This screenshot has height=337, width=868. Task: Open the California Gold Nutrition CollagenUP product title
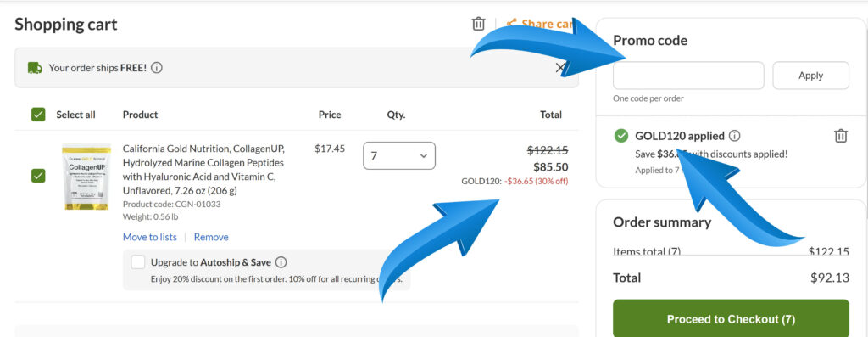[x=203, y=170]
